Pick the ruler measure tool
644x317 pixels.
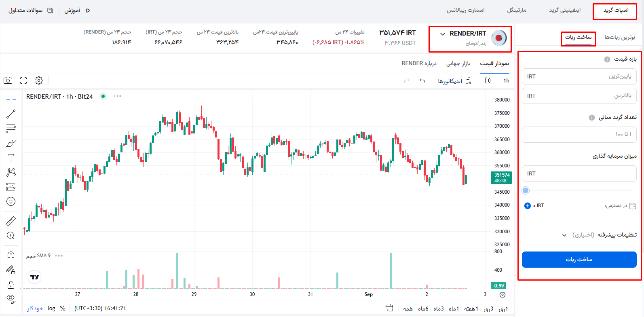(x=11, y=221)
